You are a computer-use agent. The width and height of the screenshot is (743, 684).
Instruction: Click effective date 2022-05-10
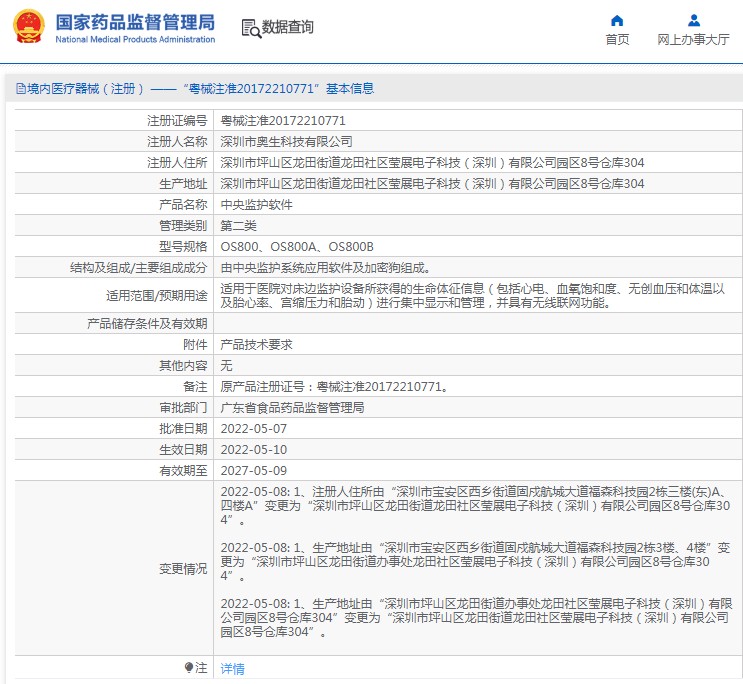pyautogui.click(x=254, y=449)
